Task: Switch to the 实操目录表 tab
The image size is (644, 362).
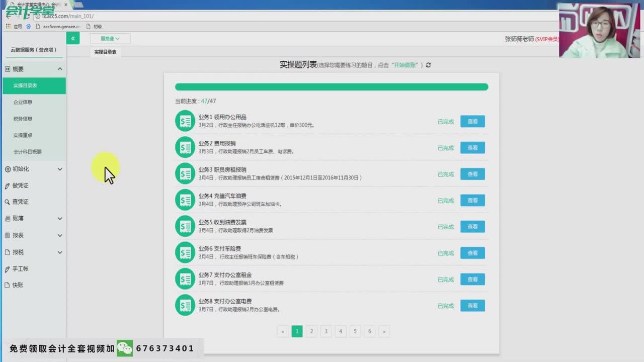Action: tap(105, 52)
